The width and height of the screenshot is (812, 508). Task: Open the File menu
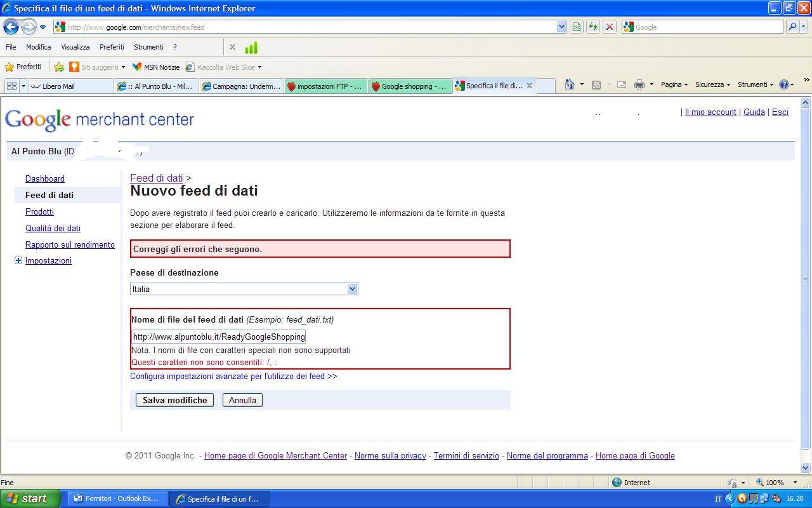[11, 47]
